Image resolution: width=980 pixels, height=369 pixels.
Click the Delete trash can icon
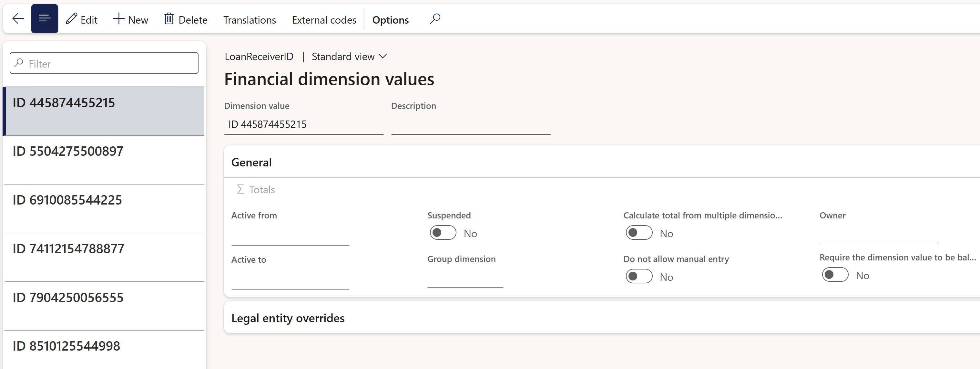(169, 19)
